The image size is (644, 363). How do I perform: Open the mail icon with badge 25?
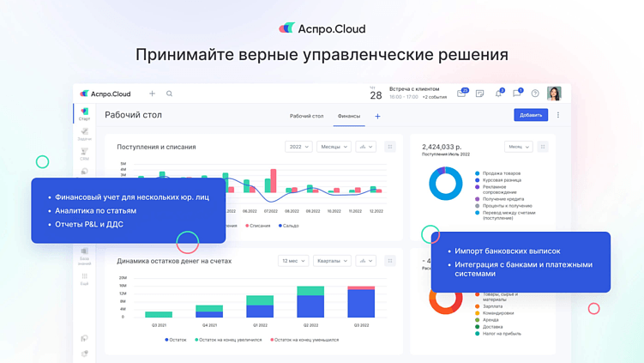461,94
